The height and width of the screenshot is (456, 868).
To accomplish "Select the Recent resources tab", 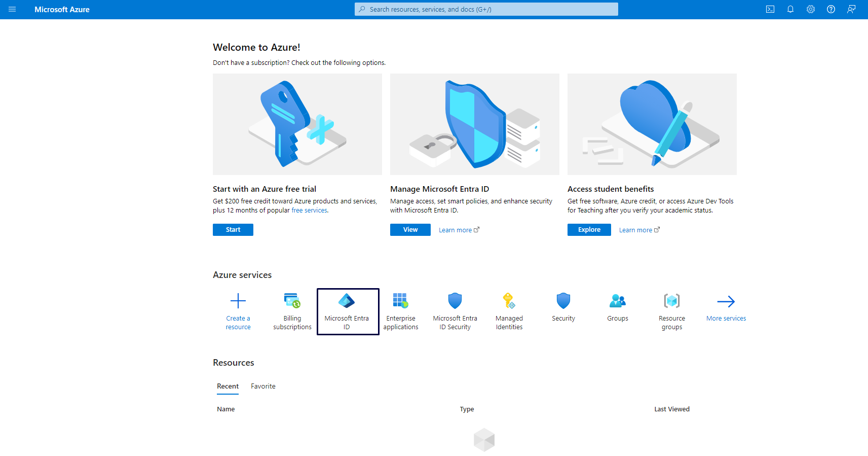I will pyautogui.click(x=228, y=386).
